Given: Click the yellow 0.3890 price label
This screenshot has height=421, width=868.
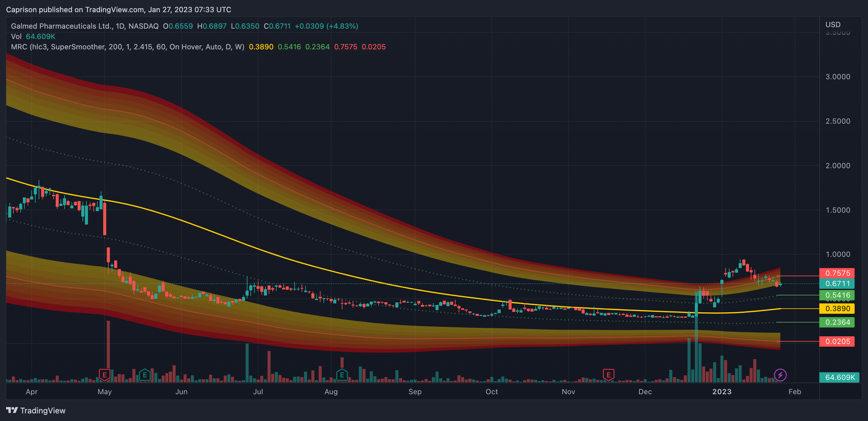Looking at the screenshot, I should coord(837,309).
